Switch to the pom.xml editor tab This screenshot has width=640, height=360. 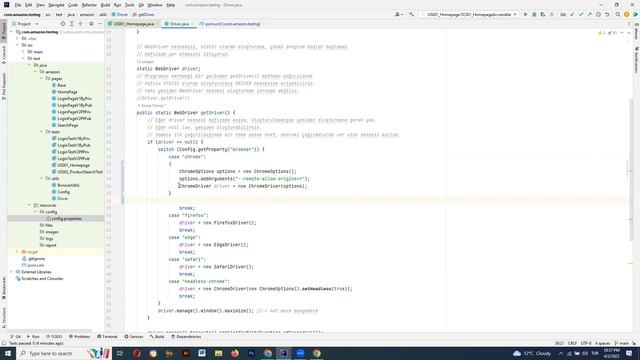pyautogui.click(x=233, y=24)
